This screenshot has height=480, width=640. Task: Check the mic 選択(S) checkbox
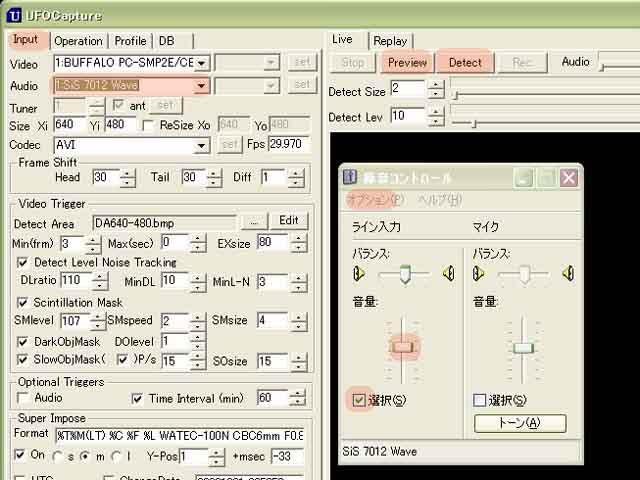pos(479,400)
